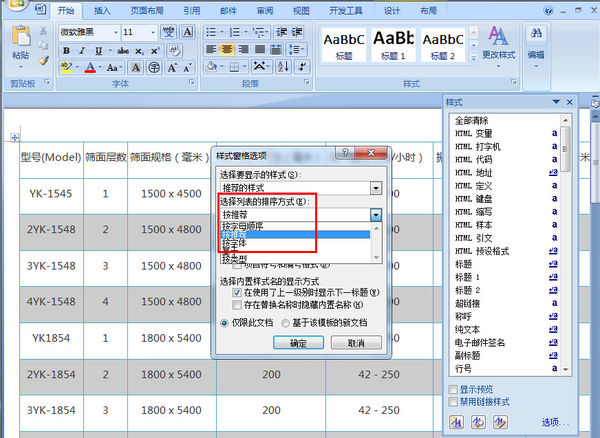Screen dimensions: 600x438
Task: Click the shading paint bucket button
Action: tap(211, 67)
